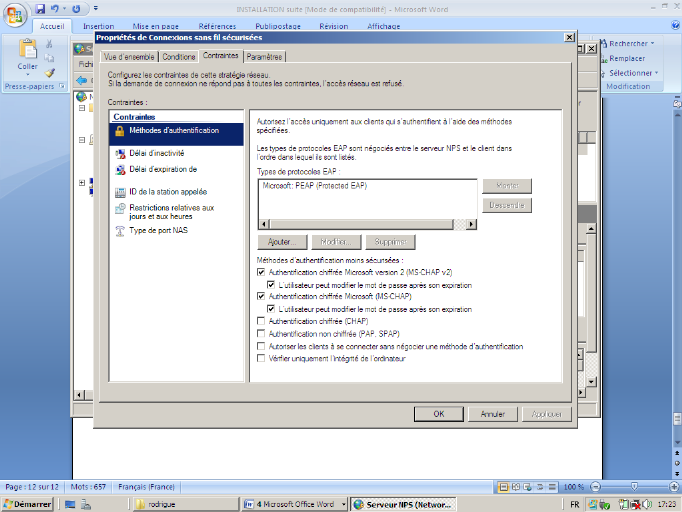Select Microsoft: PEAP (Protected EAP) entry
The image size is (682, 512).
click(315, 186)
